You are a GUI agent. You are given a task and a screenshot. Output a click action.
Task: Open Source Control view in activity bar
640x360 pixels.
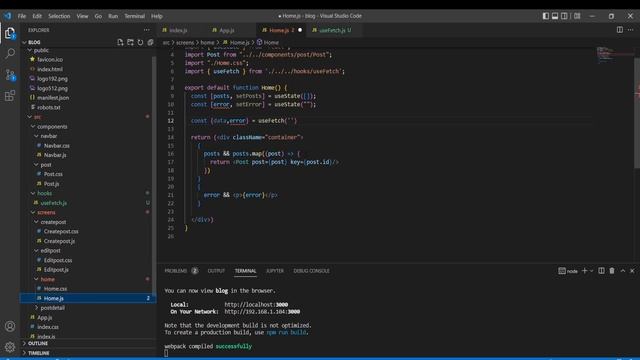point(10,75)
